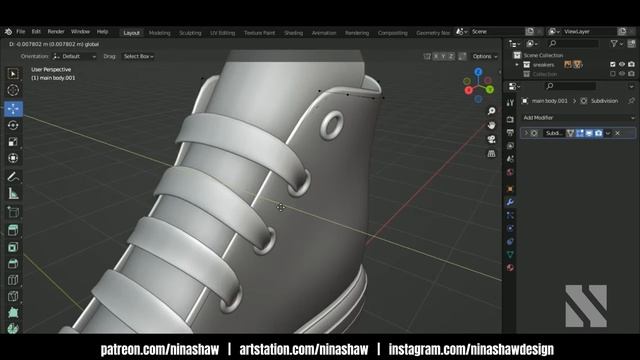
Task: Select the Add Cube tool
Action: point(13,212)
